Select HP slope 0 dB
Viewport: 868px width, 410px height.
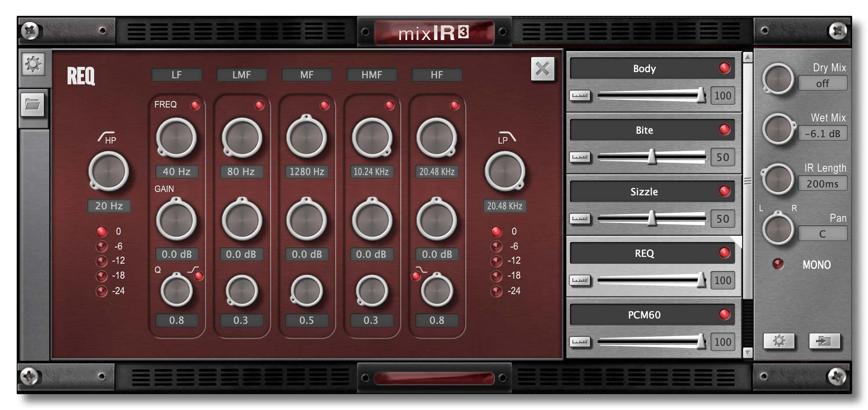102,231
